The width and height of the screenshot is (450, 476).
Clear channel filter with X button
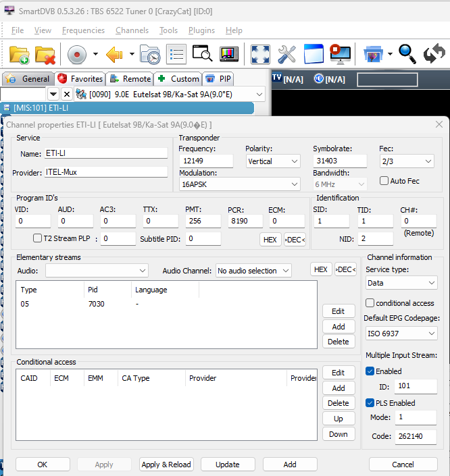point(67,95)
